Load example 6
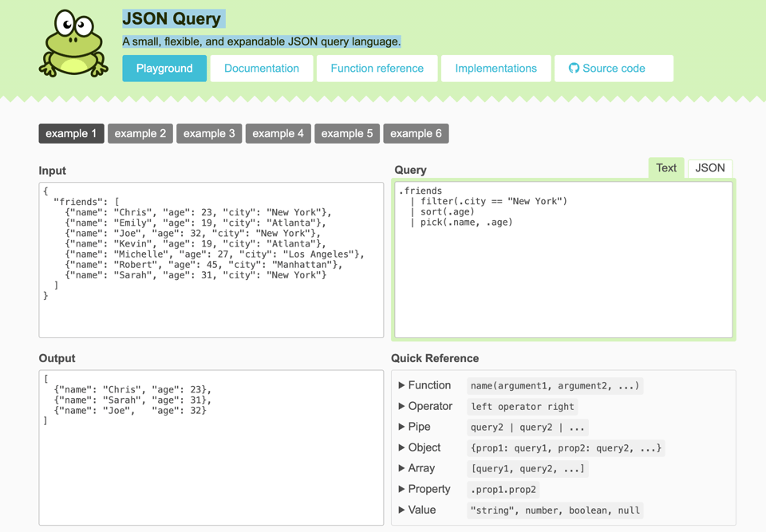The height and width of the screenshot is (532, 766). (x=416, y=133)
